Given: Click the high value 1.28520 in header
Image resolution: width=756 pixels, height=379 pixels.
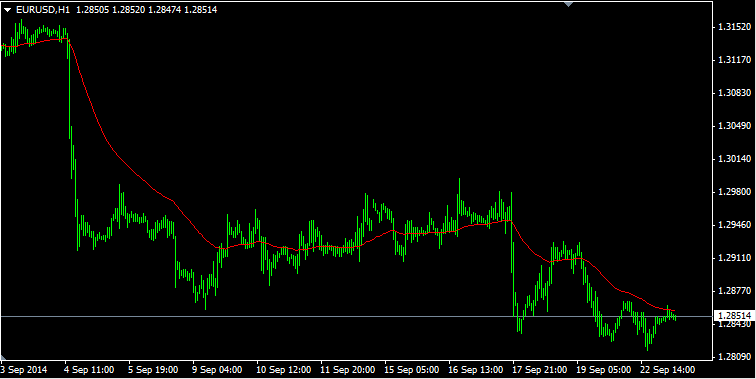Looking at the screenshot, I should [x=128, y=9].
